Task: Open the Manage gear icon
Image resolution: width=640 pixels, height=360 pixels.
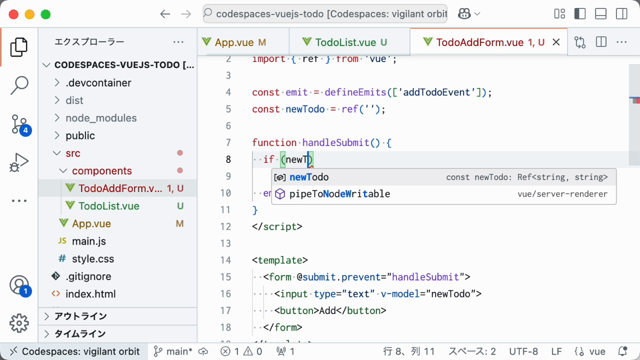Action: click(19, 323)
